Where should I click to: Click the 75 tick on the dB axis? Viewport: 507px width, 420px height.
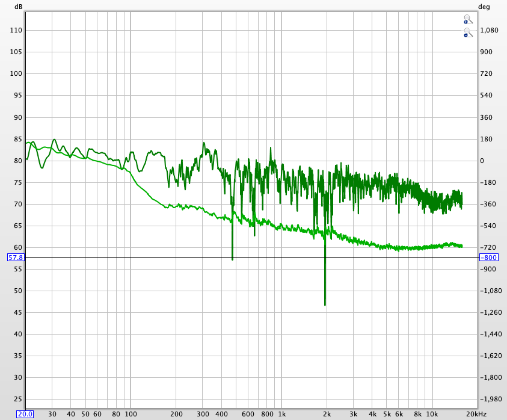pos(18,182)
